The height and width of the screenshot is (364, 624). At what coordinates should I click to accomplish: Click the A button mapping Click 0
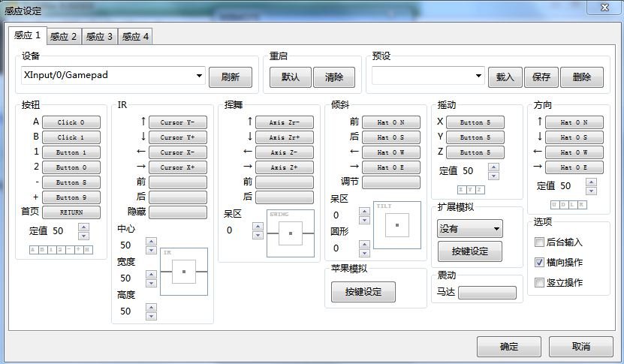71,122
